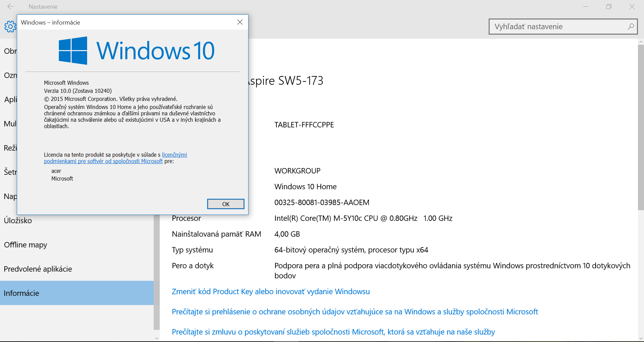Screen dimensions: 644x342
Task: Open the zmluvu o poskytovaní služieb link
Action: 333,332
